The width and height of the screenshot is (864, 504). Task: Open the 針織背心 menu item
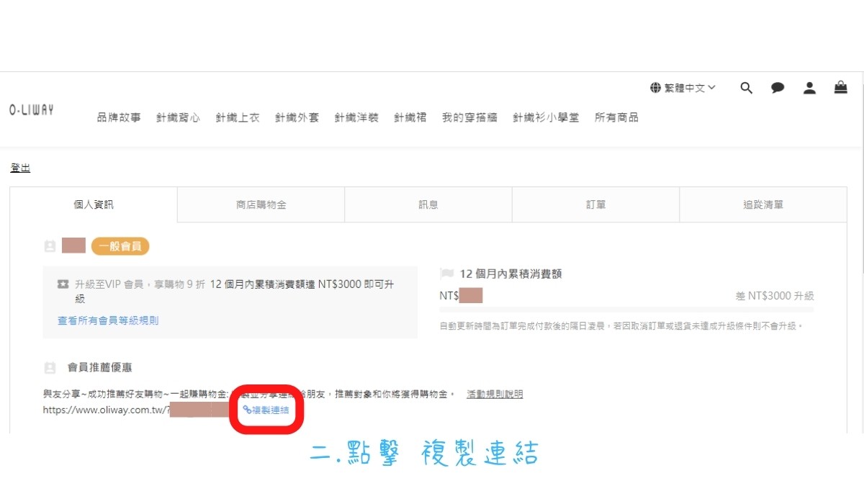point(178,117)
